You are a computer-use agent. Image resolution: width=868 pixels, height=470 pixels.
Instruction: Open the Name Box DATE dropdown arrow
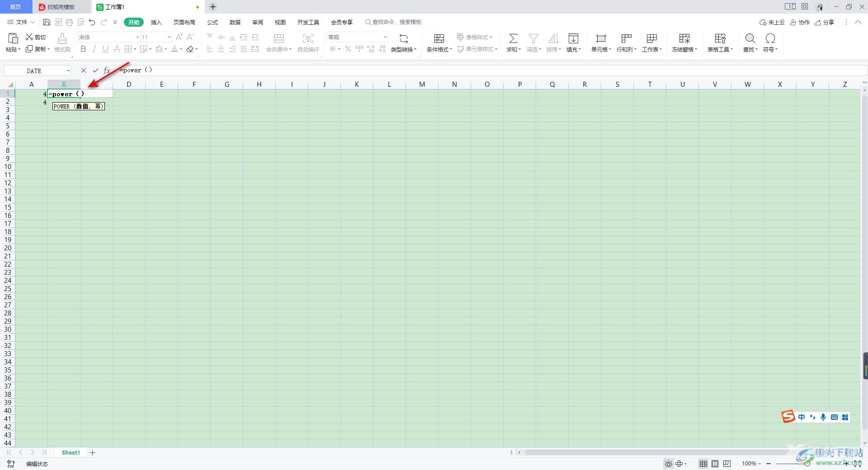point(68,70)
